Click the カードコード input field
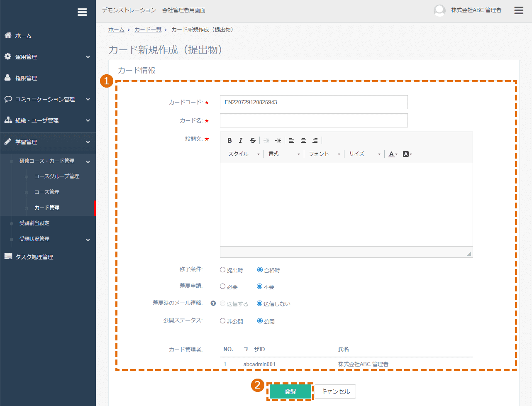Image resolution: width=532 pixels, height=406 pixels. point(314,102)
